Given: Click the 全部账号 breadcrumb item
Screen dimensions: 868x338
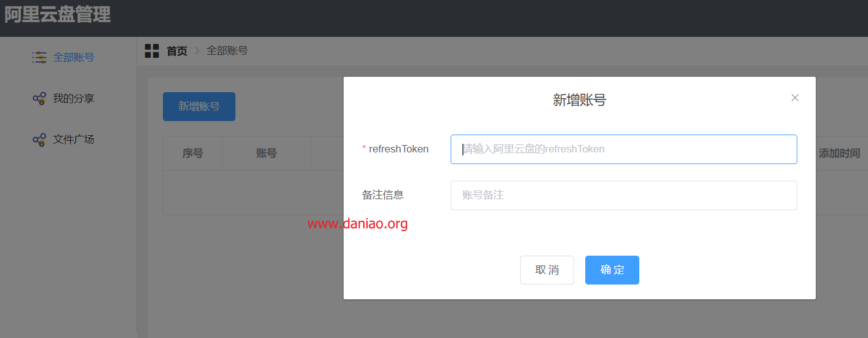Looking at the screenshot, I should click(227, 50).
